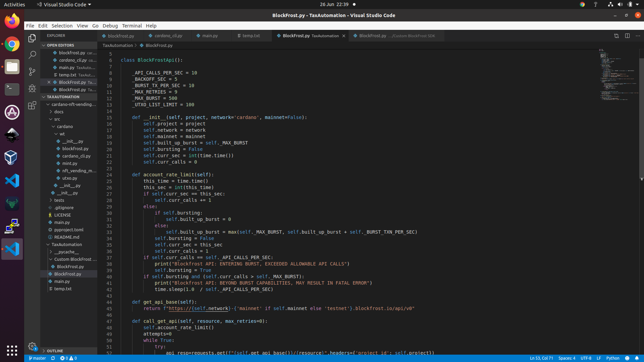Screen dimensions: 644x362
Task: Open Files manager from the dock
Action: click(12, 67)
